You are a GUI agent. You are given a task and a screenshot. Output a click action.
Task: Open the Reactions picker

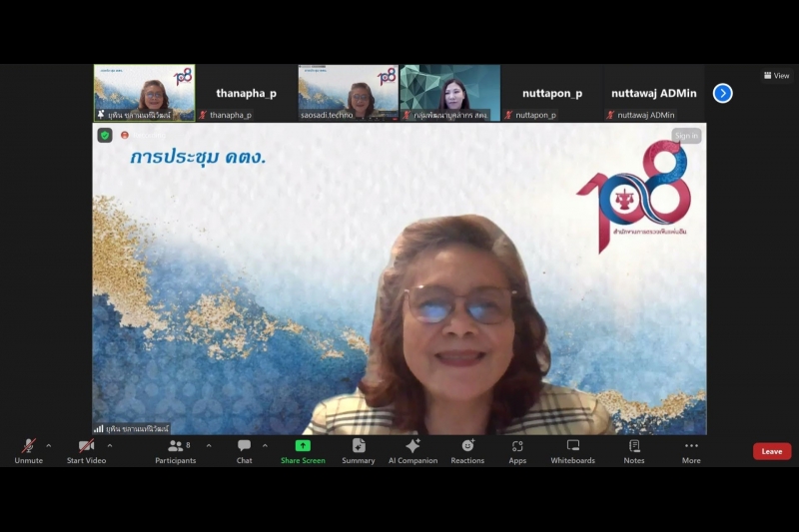point(467,450)
